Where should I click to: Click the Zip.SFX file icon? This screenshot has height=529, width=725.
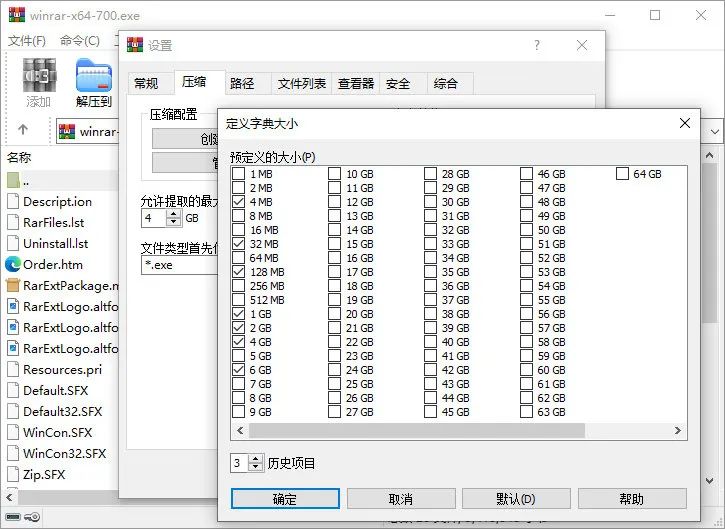(13, 474)
